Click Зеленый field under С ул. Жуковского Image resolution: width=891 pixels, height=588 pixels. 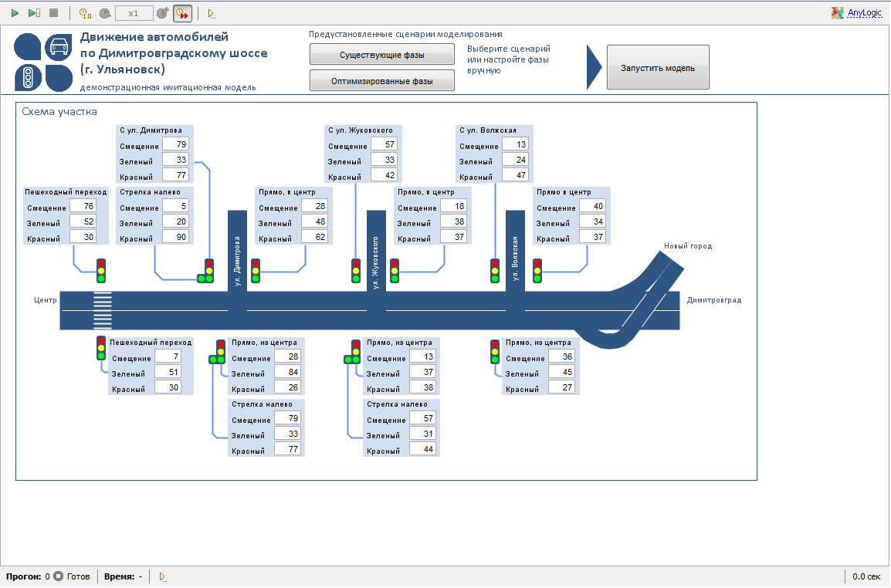click(x=385, y=160)
